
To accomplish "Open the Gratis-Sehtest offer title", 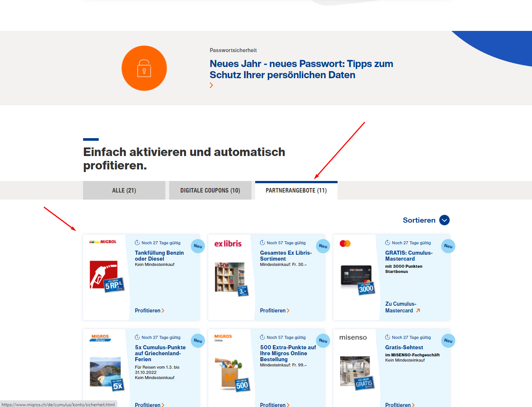I will coord(404,347).
